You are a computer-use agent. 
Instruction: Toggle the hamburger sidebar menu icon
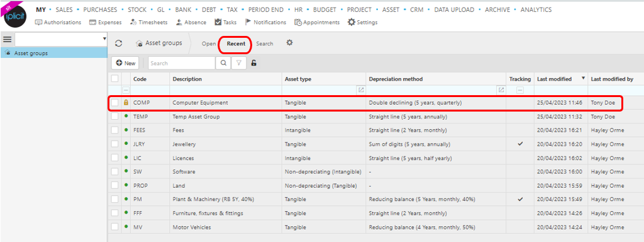7,40
